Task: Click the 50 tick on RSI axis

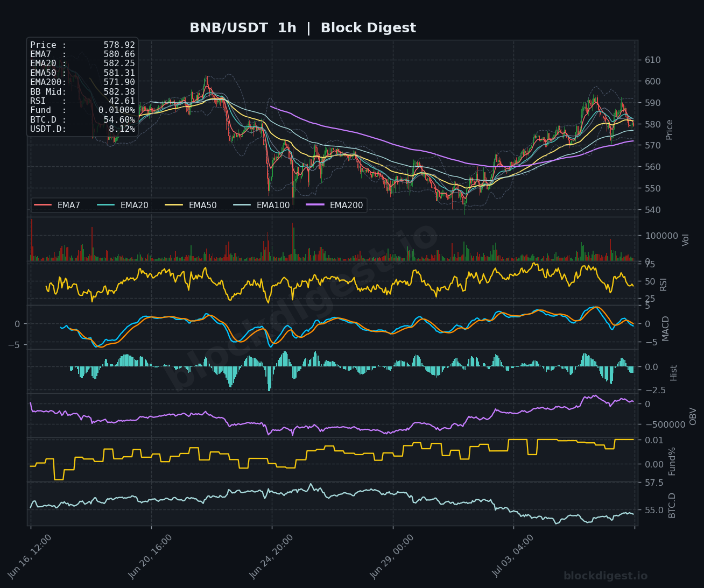Action: coord(650,281)
